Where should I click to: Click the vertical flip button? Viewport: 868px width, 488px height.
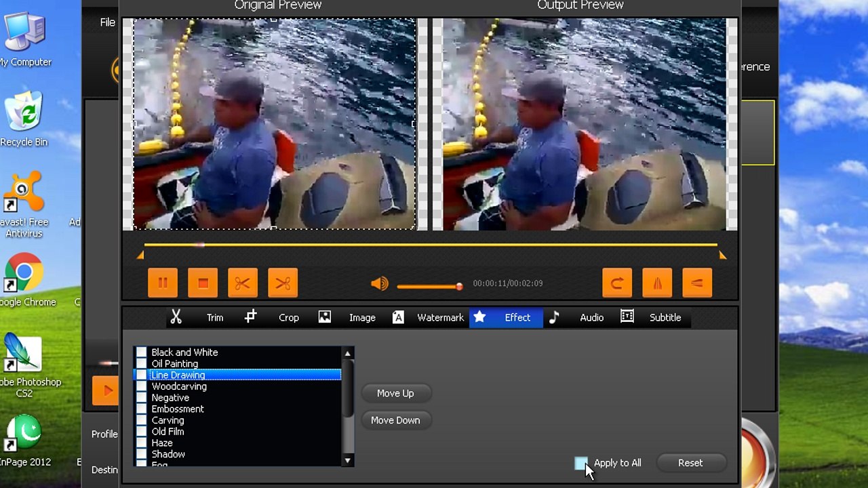pyautogui.click(x=697, y=283)
